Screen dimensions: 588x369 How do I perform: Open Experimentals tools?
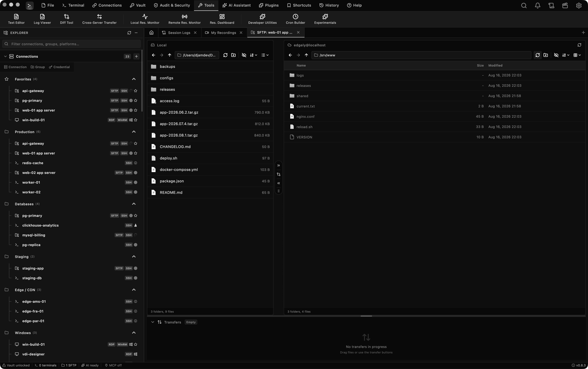click(x=325, y=19)
